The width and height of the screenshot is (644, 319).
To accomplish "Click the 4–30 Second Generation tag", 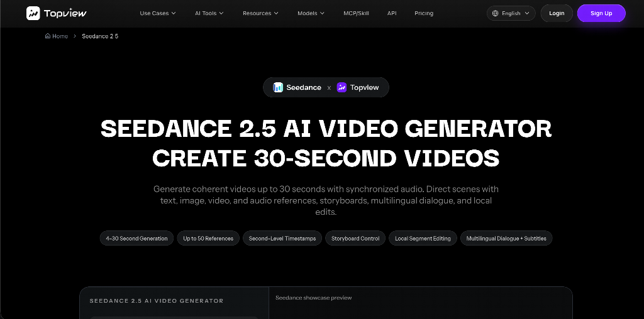I will coord(136,238).
